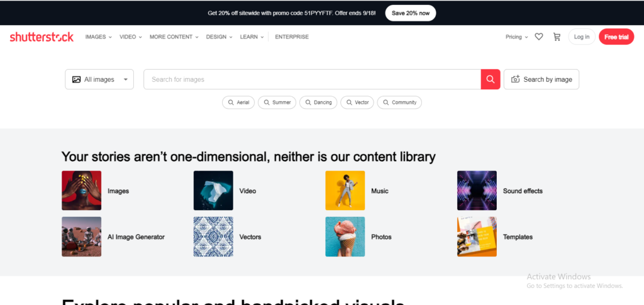
Task: Click the chevron next to MORE CONTENT
Action: [197, 37]
